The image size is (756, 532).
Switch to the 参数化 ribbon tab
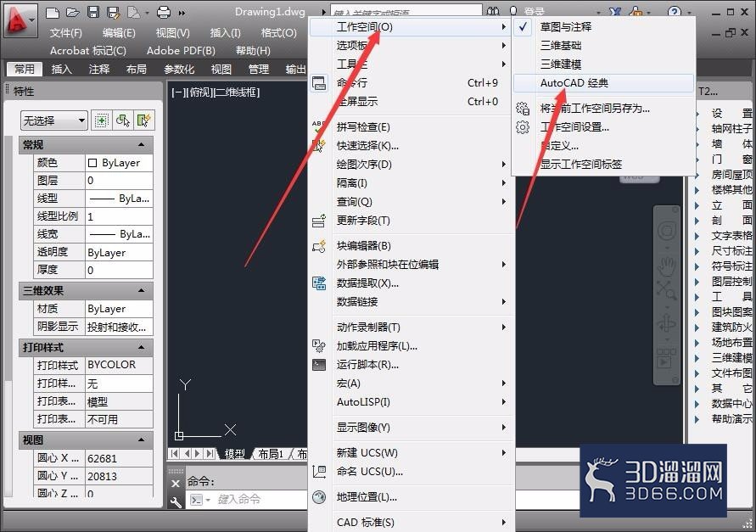(x=179, y=70)
